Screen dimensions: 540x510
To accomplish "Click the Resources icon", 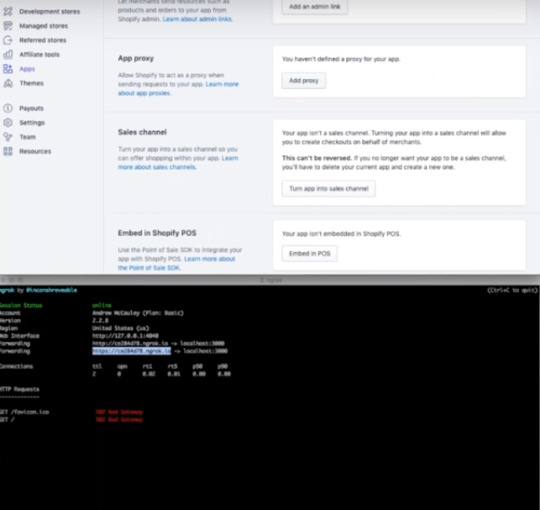I will tap(8, 151).
